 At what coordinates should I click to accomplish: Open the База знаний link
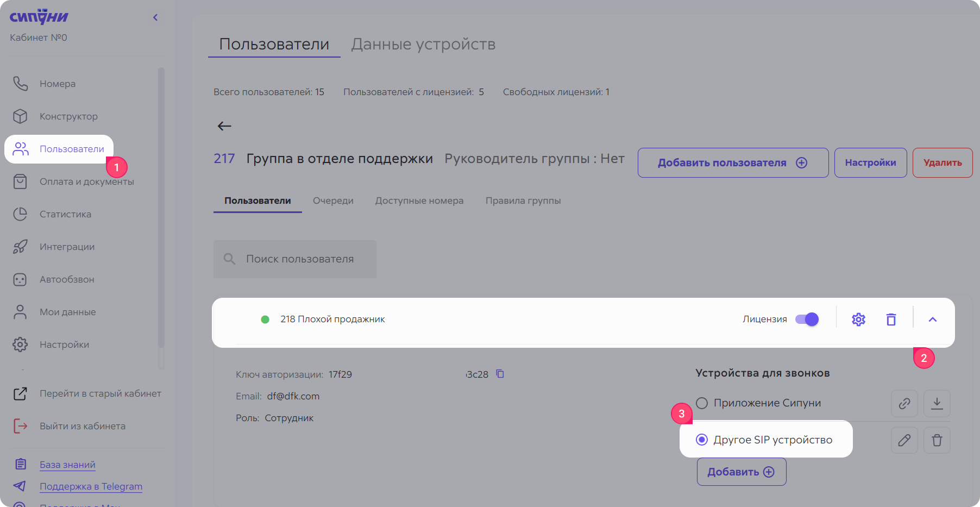pyautogui.click(x=67, y=465)
